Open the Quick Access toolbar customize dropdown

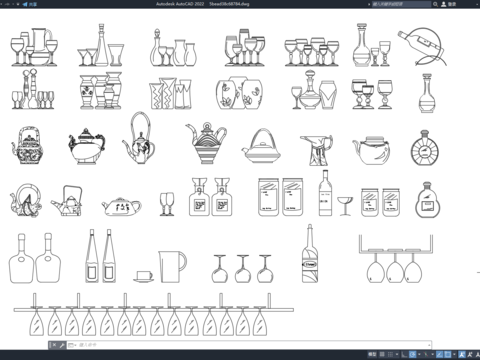(18, 4)
